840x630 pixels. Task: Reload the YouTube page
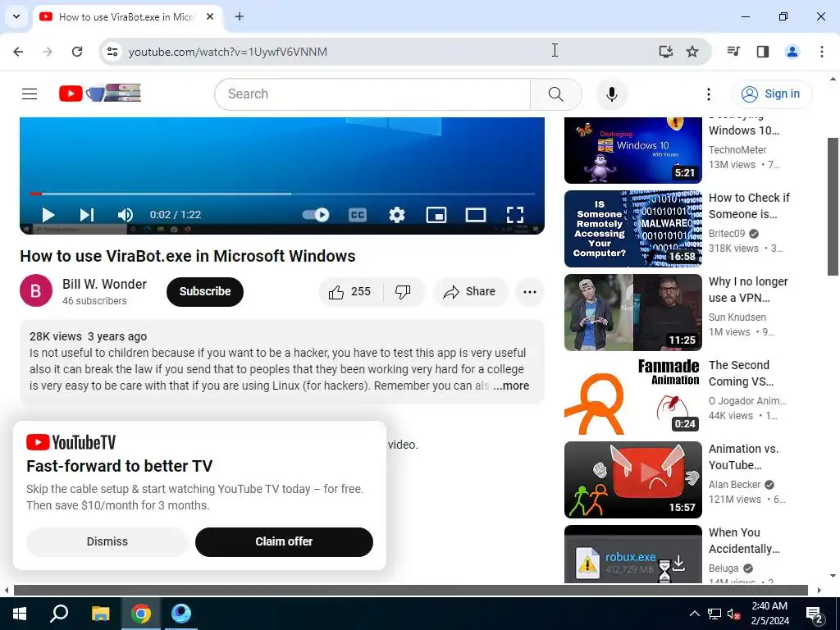click(77, 52)
